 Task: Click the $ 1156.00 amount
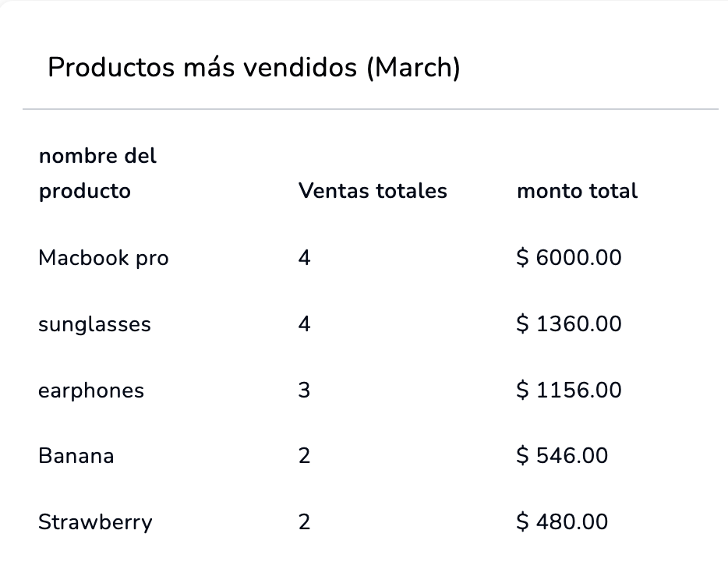[x=569, y=390]
